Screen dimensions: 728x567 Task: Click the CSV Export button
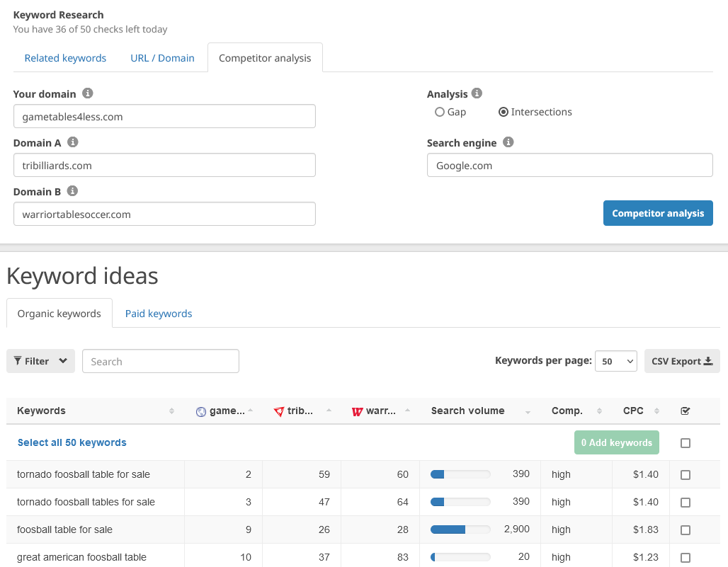[x=682, y=361]
